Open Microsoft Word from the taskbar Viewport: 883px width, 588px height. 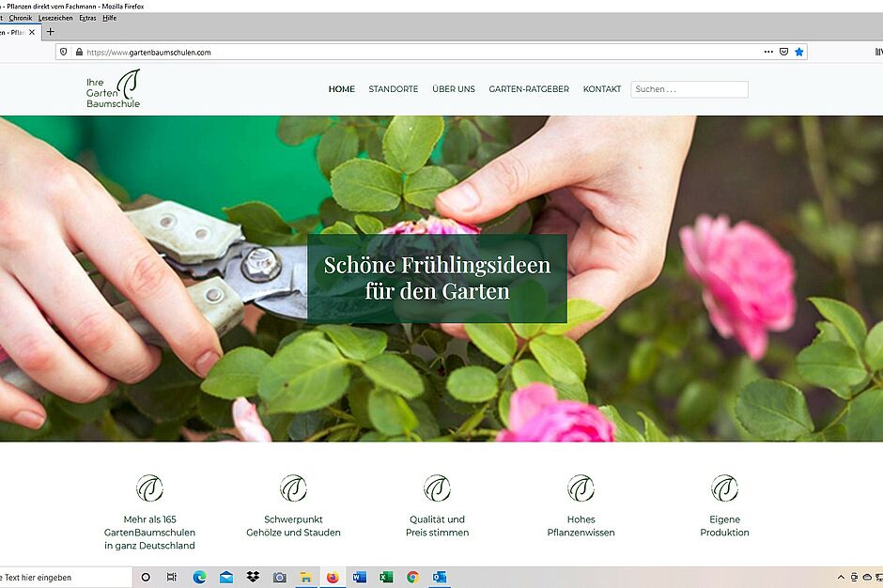tap(360, 577)
